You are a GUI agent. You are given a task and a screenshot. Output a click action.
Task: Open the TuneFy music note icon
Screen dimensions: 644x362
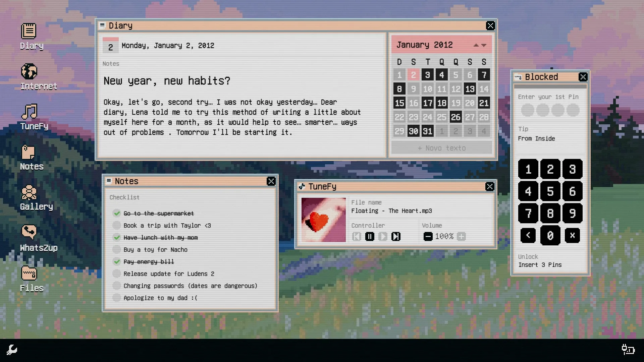click(29, 112)
